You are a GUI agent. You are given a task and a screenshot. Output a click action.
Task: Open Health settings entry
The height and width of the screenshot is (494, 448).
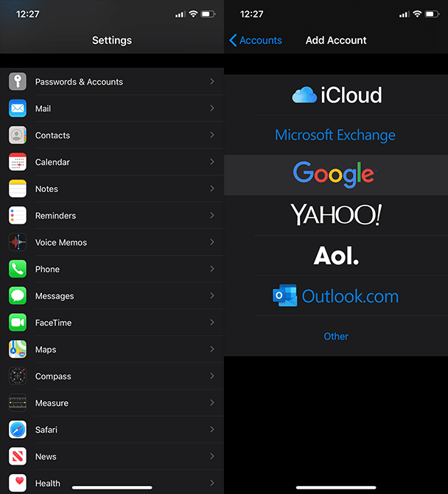coord(112,483)
